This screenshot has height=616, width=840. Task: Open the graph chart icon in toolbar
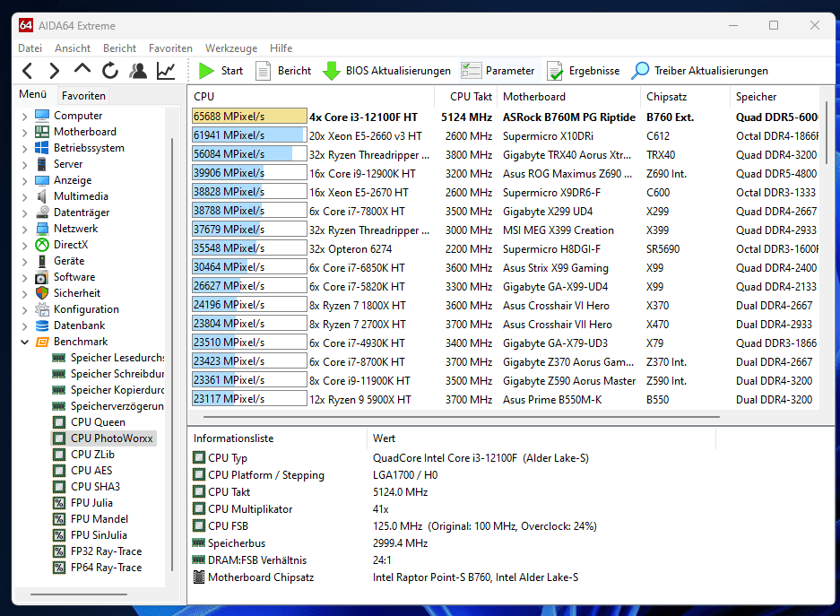[166, 71]
